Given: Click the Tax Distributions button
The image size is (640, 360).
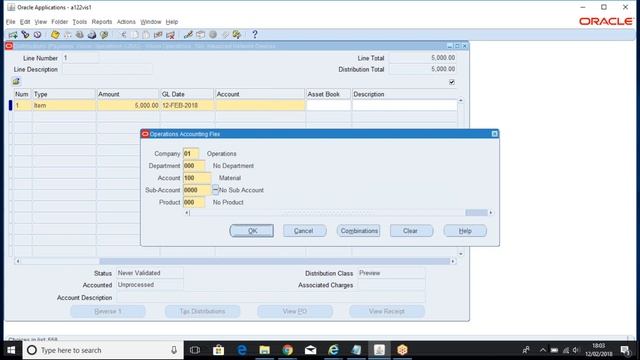Looking at the screenshot, I should pyautogui.click(x=202, y=311).
